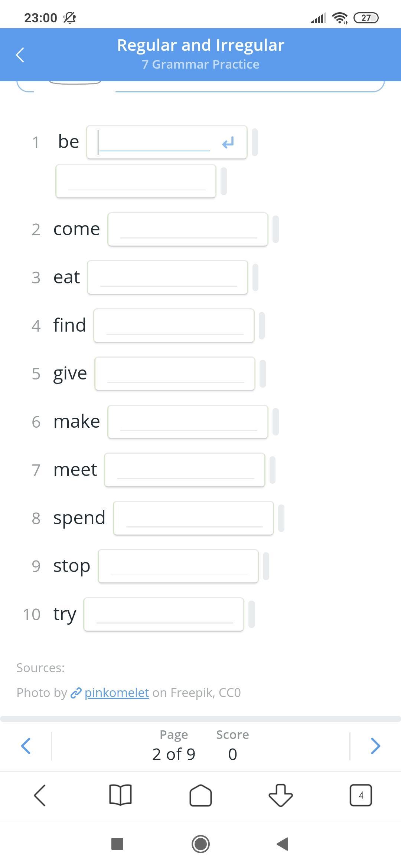
Task: Tap the answer field beside 'spend'
Action: (193, 518)
